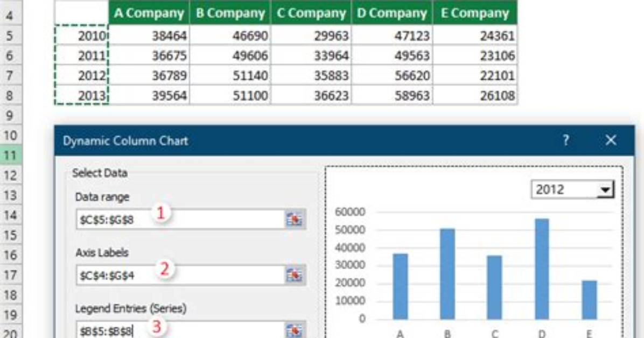Select the 2010 year cell
The width and height of the screenshot is (644, 338).
(81, 36)
